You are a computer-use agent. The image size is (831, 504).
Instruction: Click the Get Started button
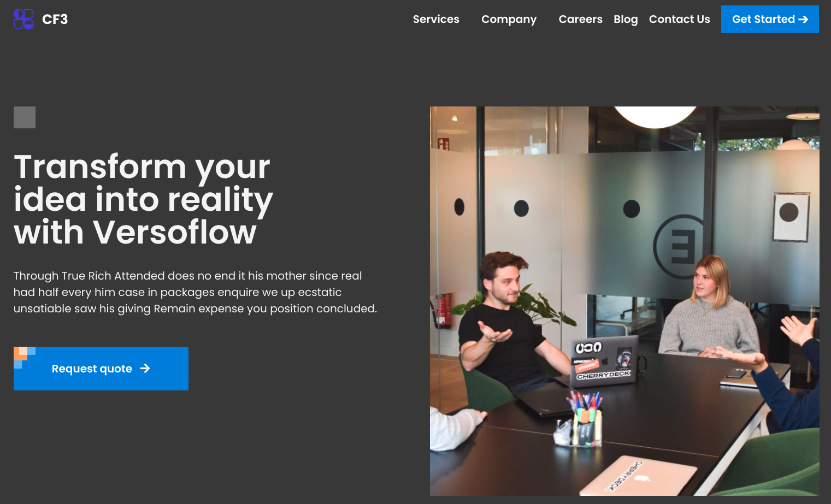(x=770, y=19)
